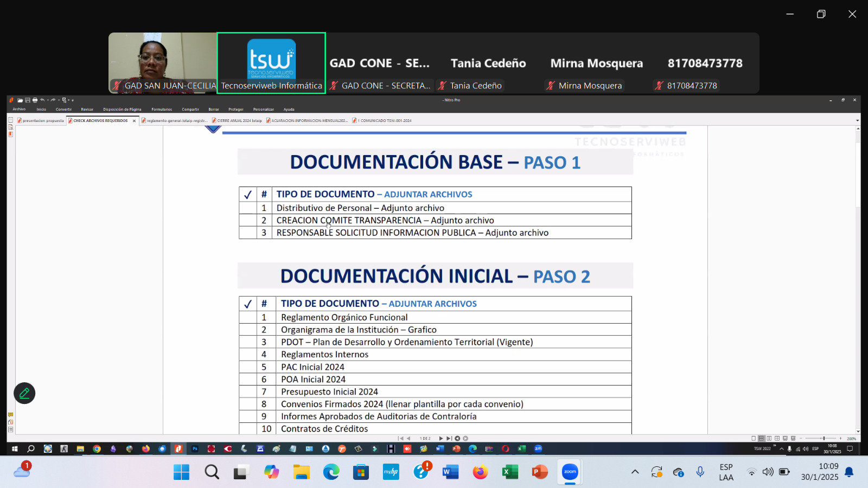Expand the hidden system tray icons chevron
868x488 pixels.
(x=635, y=472)
